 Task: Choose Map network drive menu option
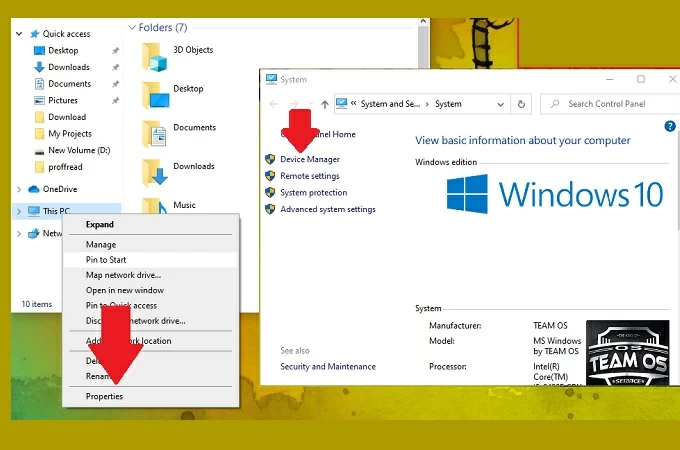123,275
